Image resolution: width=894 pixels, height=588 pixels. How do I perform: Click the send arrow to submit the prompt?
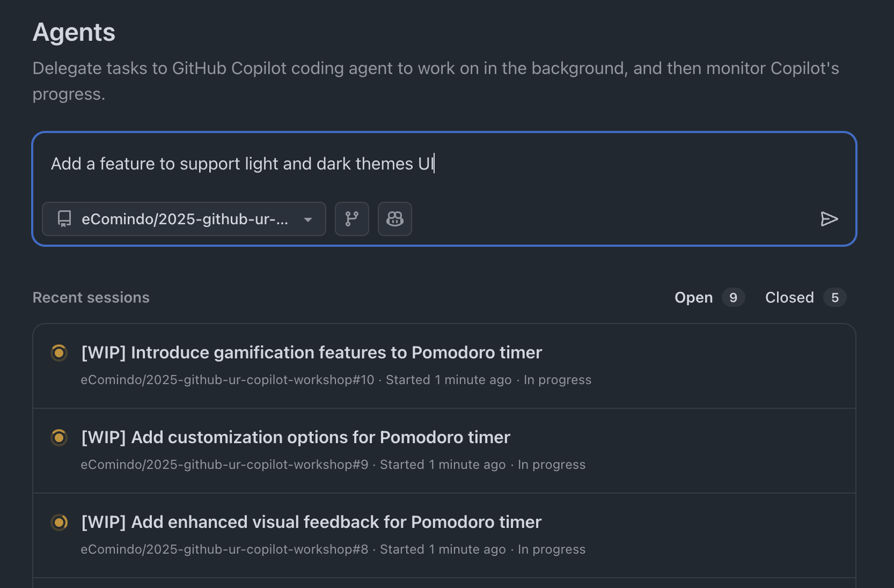point(829,219)
